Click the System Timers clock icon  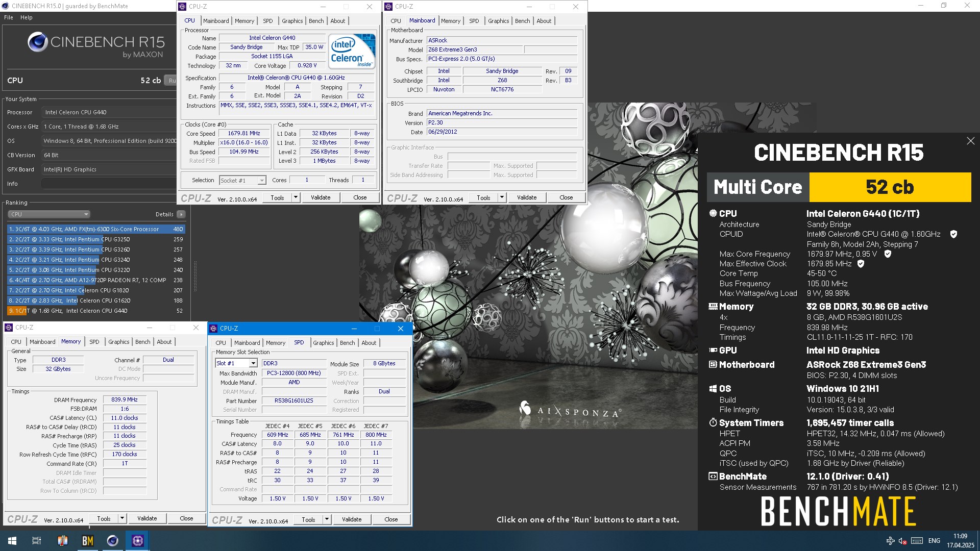[713, 423]
